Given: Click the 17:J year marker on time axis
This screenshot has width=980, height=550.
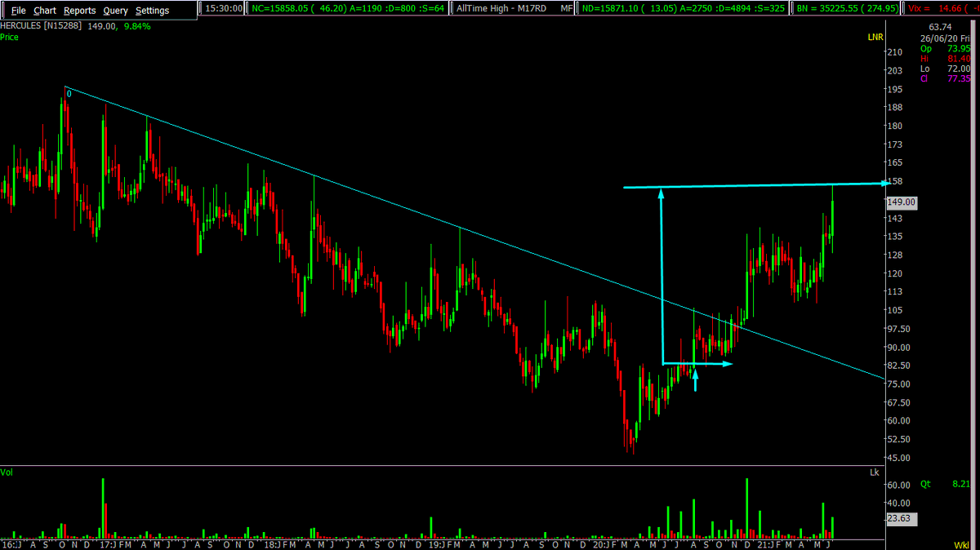Looking at the screenshot, I should point(109,544).
